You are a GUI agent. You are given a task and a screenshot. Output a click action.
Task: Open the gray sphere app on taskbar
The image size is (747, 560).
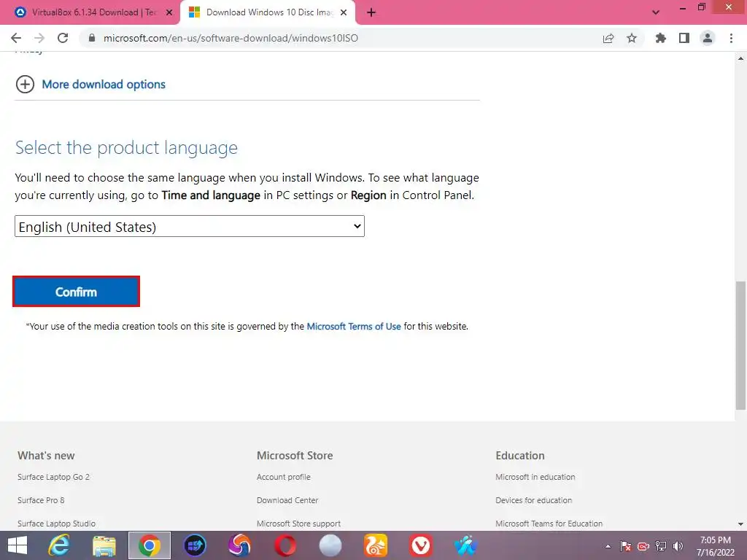(x=330, y=545)
